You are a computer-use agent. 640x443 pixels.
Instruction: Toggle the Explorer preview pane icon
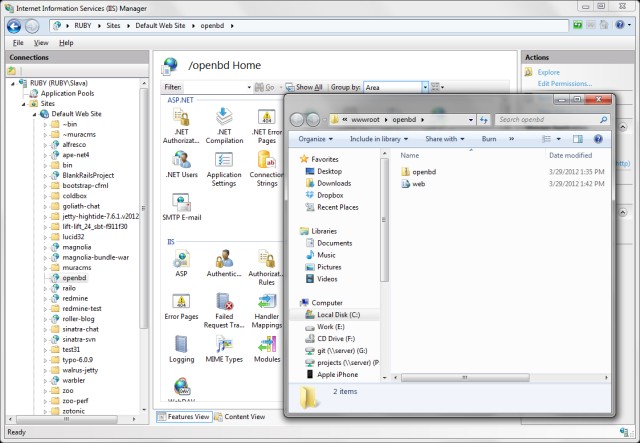point(578,139)
